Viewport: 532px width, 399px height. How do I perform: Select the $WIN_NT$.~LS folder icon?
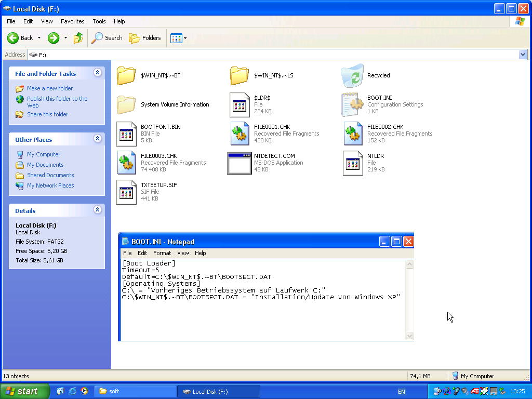[x=239, y=75]
